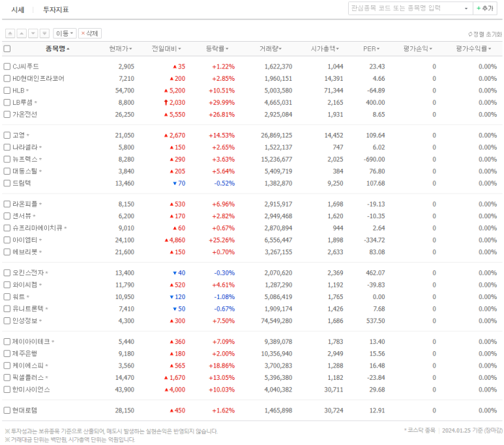Open the 에브리봇 stock link

point(25,252)
